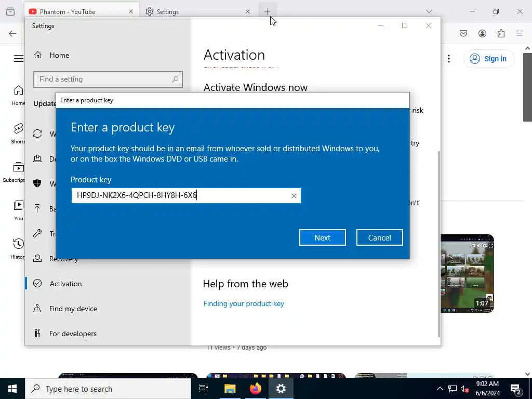Screen dimensions: 532x399
Task: Open File Explorer from taskbar
Action: 230,389
